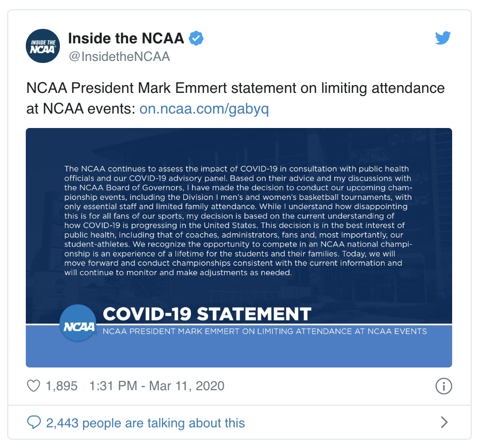Image resolution: width=480 pixels, height=448 pixels.
Task: Click the 1,895 likes count
Action: coord(61,386)
